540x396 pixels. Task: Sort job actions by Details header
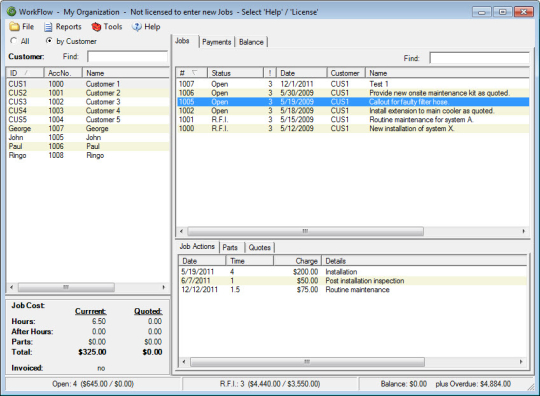424,261
